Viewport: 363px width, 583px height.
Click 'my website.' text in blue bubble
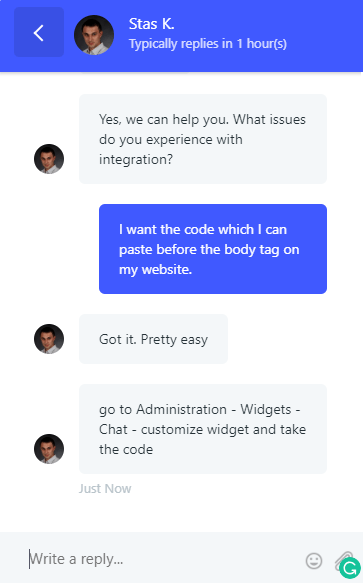point(155,270)
